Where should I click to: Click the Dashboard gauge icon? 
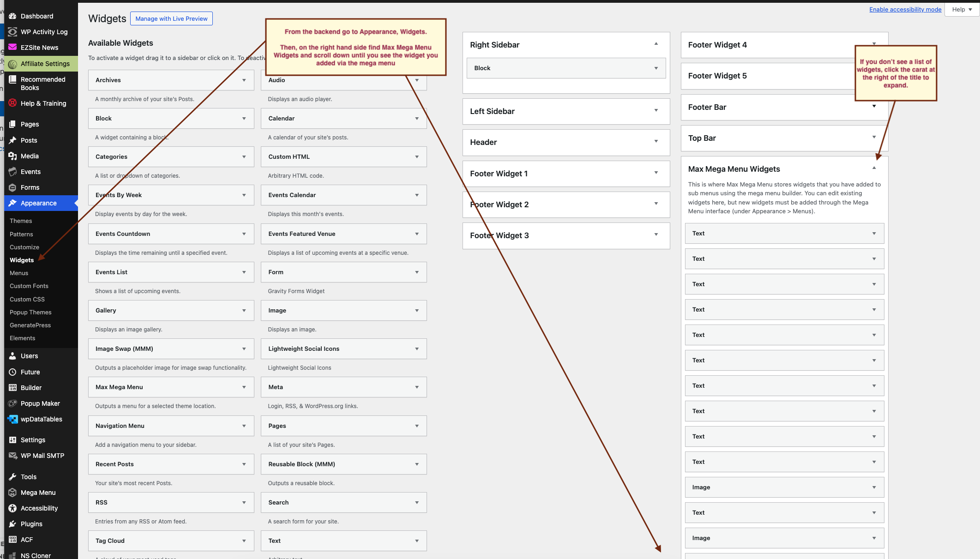click(x=12, y=16)
